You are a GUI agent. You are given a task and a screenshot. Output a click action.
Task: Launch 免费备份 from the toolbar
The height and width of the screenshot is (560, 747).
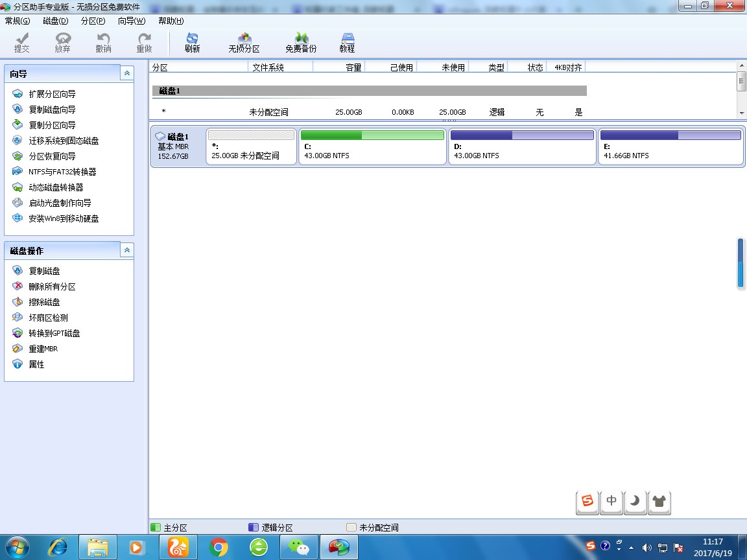[x=301, y=43]
